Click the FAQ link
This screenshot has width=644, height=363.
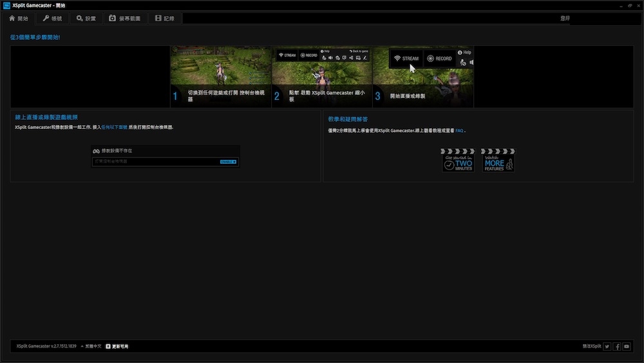tap(459, 130)
